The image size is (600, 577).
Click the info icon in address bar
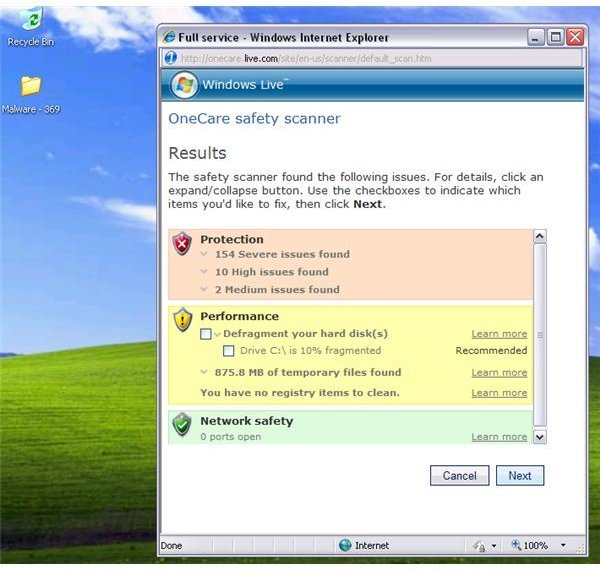point(171,58)
